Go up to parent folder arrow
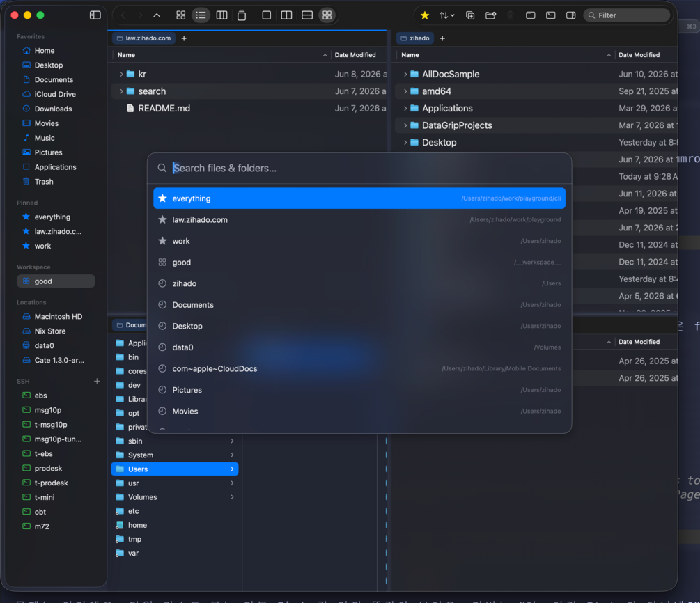 pos(157,15)
